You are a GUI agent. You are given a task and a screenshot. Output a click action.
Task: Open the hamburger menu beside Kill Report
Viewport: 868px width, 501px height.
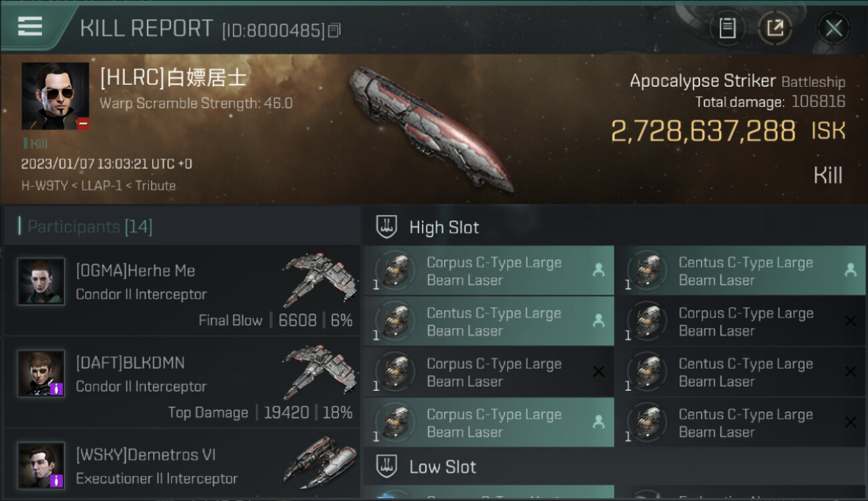30,26
